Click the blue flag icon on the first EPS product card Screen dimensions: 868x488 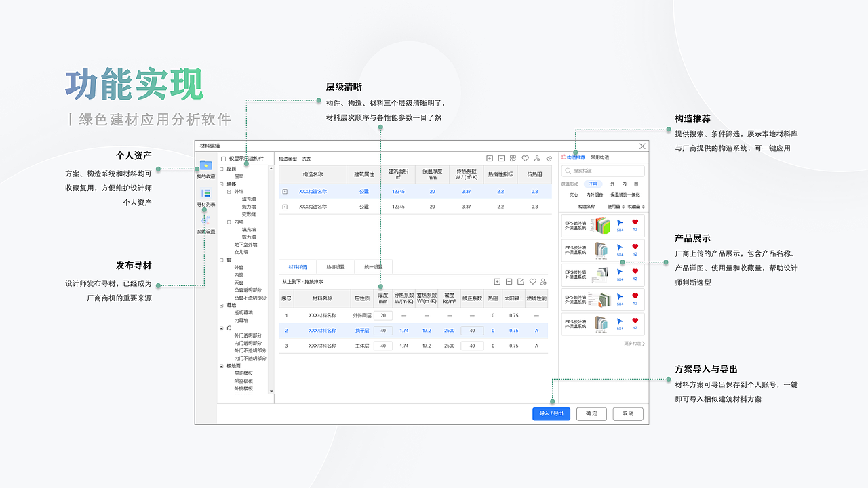click(618, 224)
